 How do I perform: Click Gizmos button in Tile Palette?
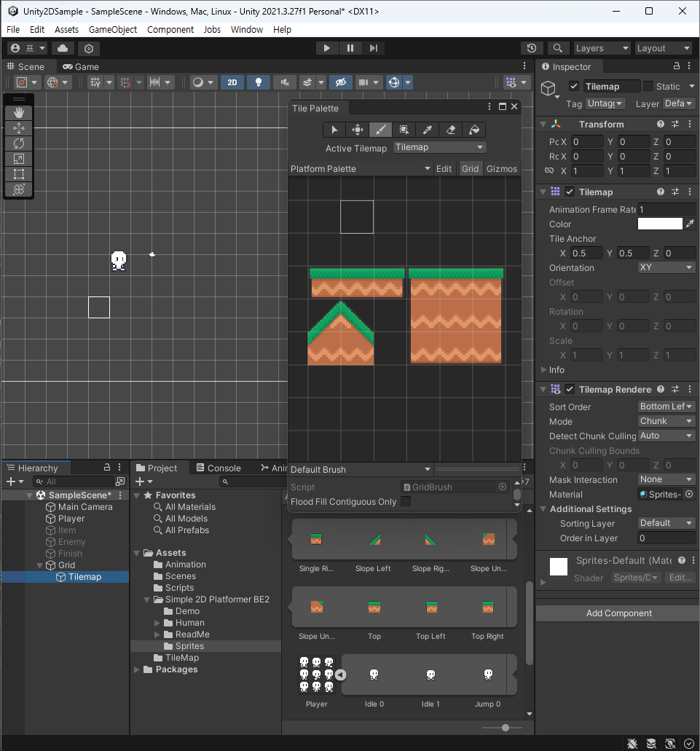(x=502, y=168)
